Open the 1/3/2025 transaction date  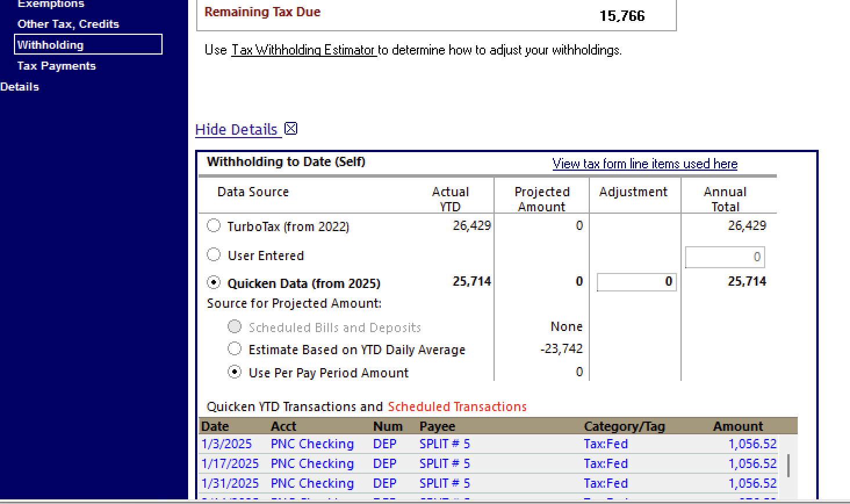point(226,444)
